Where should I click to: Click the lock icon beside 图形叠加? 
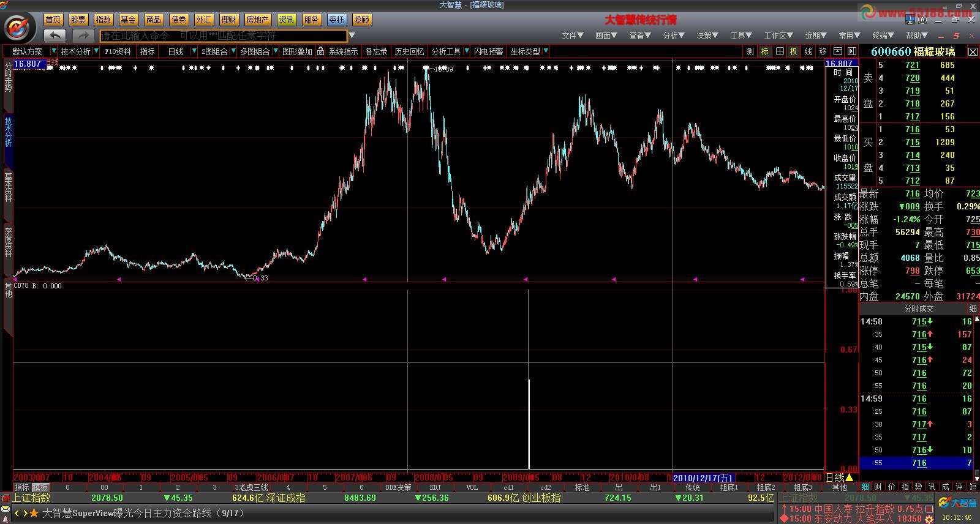(x=320, y=51)
